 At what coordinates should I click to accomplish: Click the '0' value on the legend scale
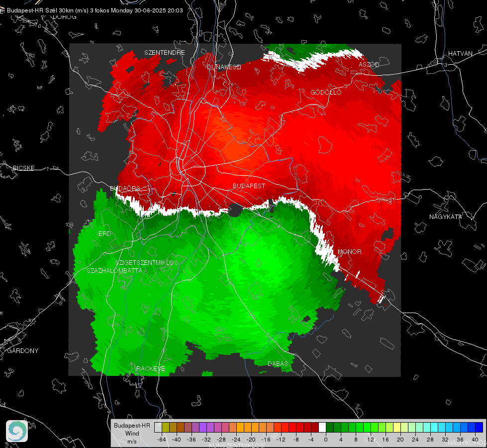325,440
